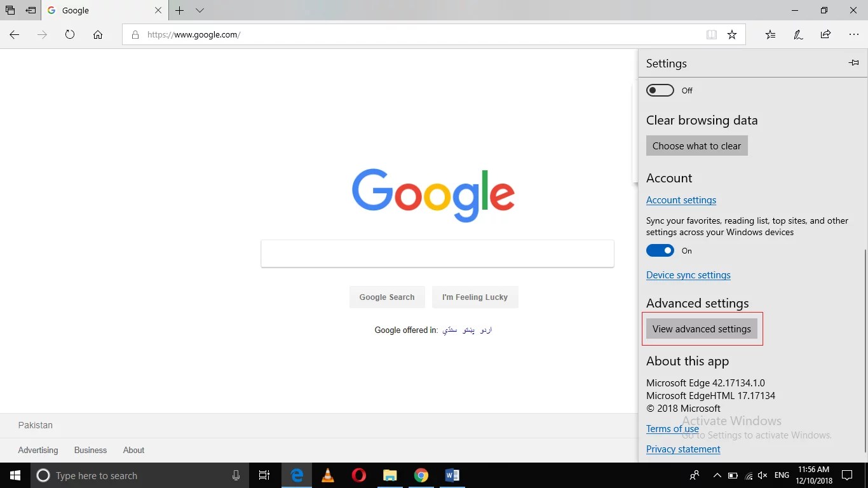Pin the Settings pane
The height and width of the screenshot is (488, 868).
pyautogui.click(x=854, y=63)
